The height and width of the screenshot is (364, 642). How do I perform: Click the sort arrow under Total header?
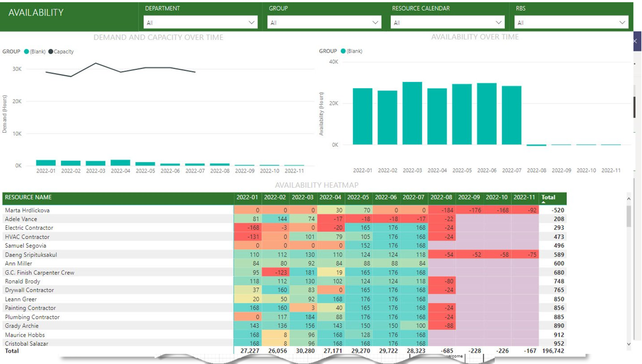point(543,202)
